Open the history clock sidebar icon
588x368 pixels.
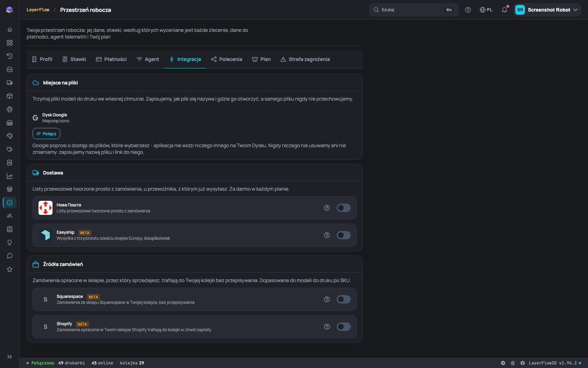pyautogui.click(x=9, y=56)
